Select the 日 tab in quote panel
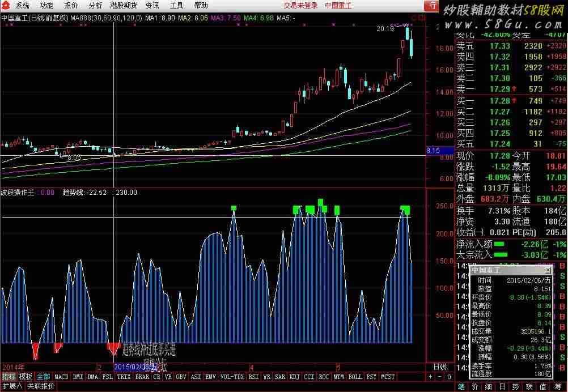Viewport: 568px width, 392px height. [502, 387]
